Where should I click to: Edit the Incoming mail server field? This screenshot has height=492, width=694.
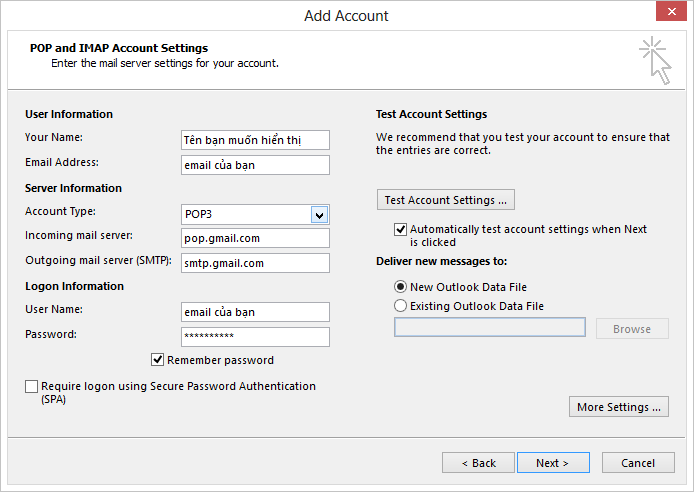coord(255,238)
